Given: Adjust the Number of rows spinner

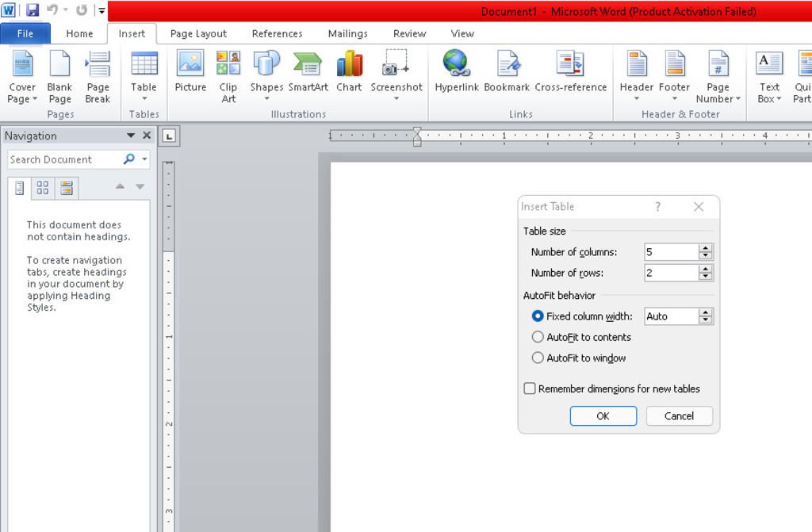Looking at the screenshot, I should [705, 273].
